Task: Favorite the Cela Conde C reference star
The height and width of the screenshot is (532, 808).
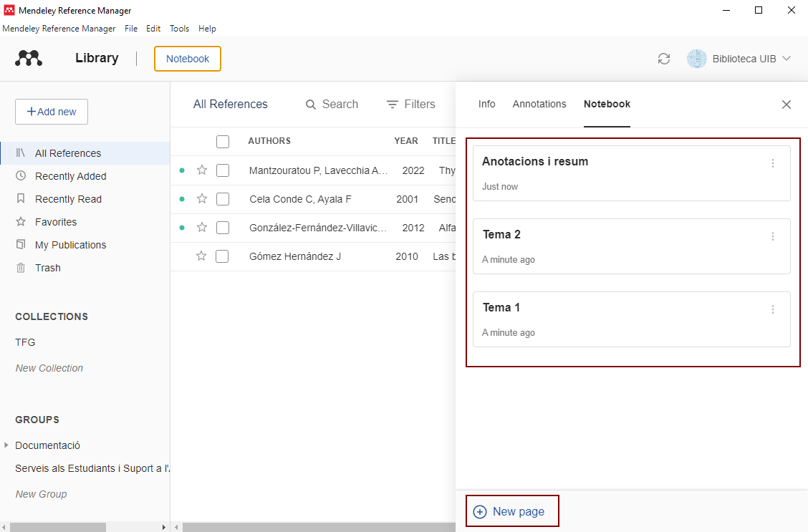Action: [202, 199]
